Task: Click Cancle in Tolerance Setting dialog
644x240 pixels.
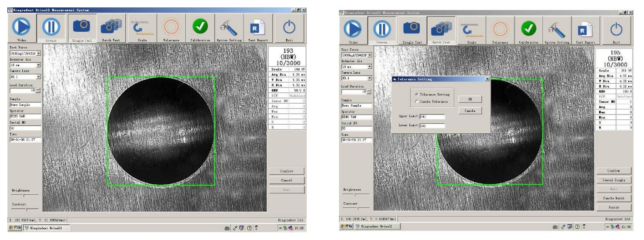Action: click(x=470, y=111)
